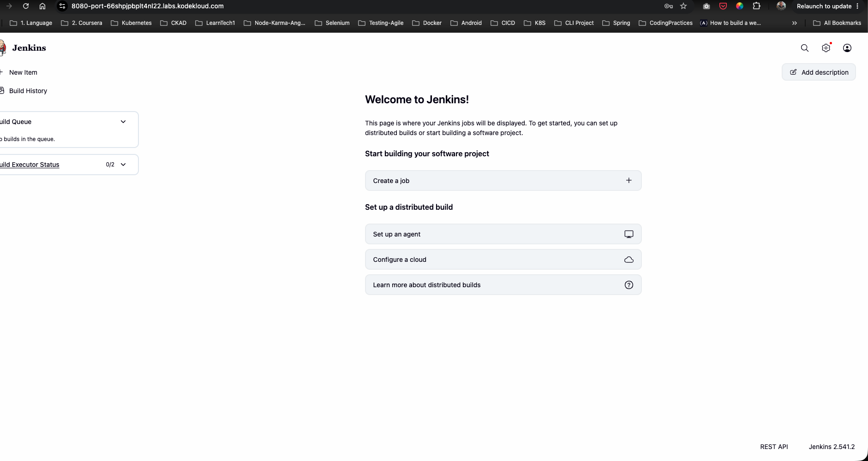Collapse the Build Queue panel chevron
Screen dimensions: 868x461
(123, 122)
